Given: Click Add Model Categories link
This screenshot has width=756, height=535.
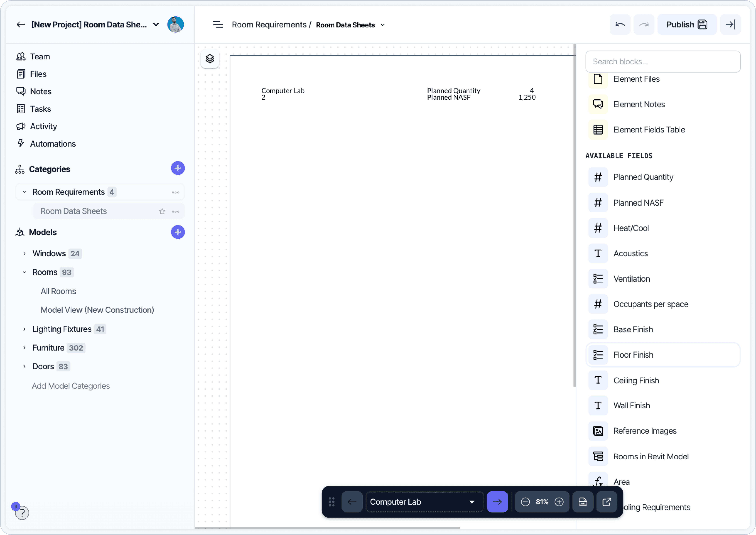Looking at the screenshot, I should 71,386.
